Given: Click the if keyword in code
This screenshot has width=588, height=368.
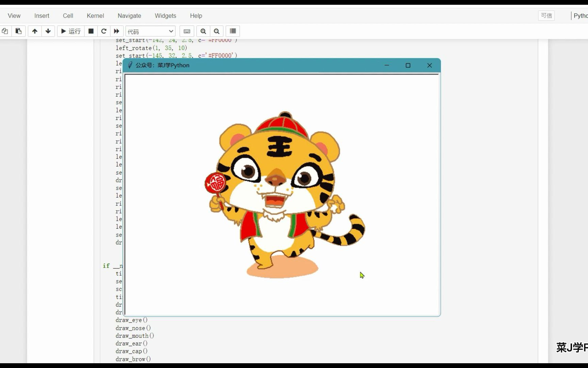Looking at the screenshot, I should pos(106,266).
